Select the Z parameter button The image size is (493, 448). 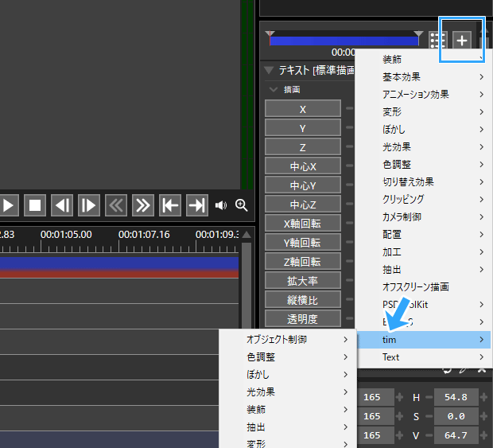[303, 147]
